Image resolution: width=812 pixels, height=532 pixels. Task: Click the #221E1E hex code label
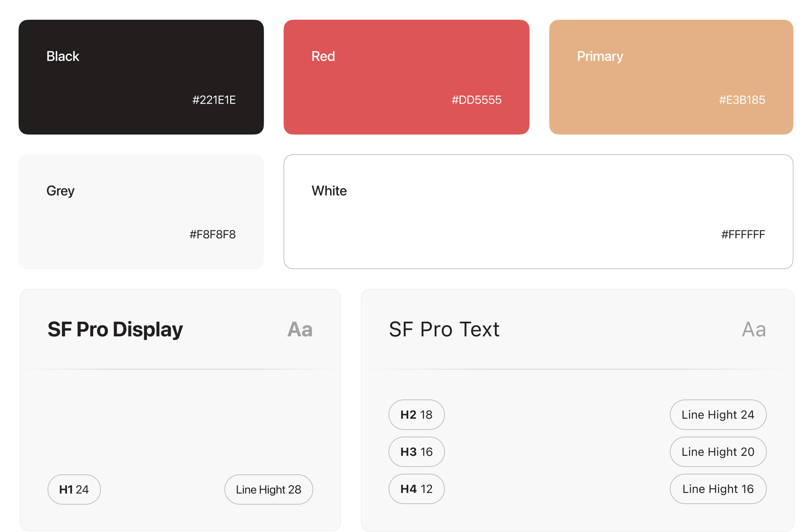tap(214, 100)
